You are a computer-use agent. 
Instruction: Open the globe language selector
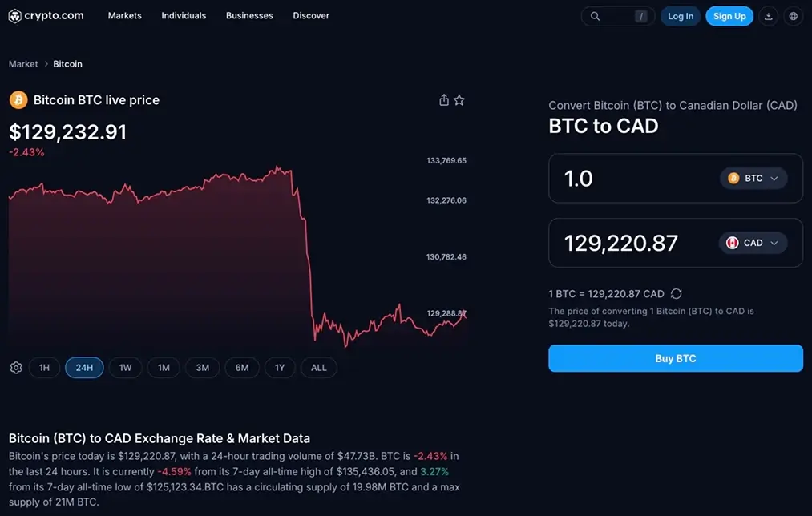[793, 15]
